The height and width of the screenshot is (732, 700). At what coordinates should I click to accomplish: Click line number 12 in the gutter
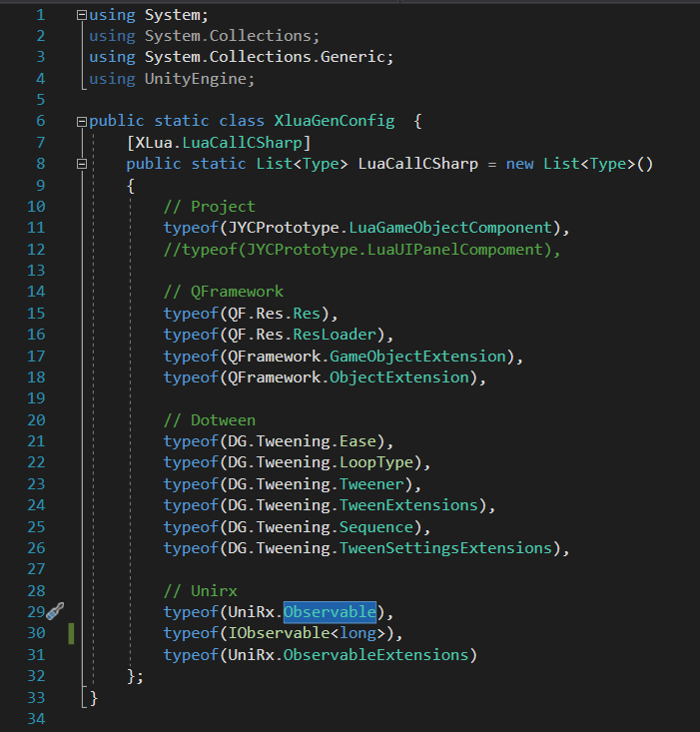point(36,250)
